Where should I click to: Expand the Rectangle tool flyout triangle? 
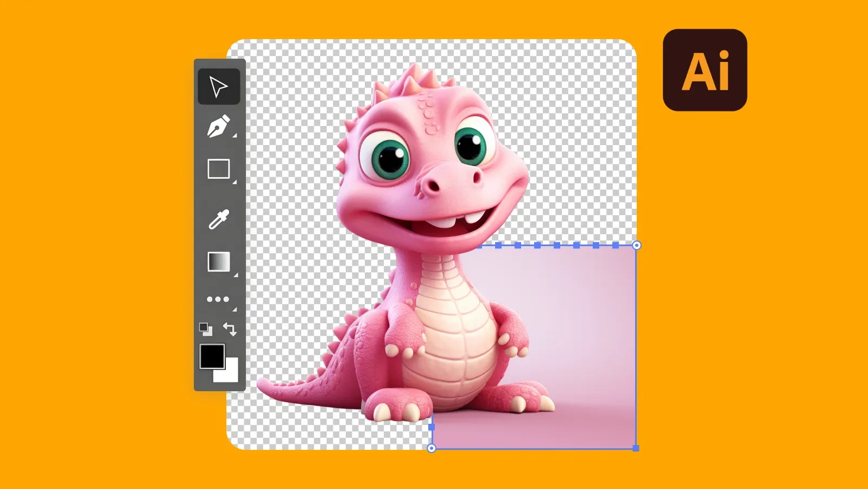coord(235,182)
